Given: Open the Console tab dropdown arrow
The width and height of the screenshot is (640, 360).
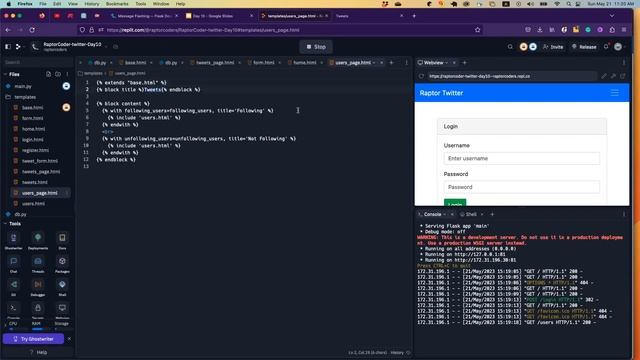Looking at the screenshot, I should [445, 214].
